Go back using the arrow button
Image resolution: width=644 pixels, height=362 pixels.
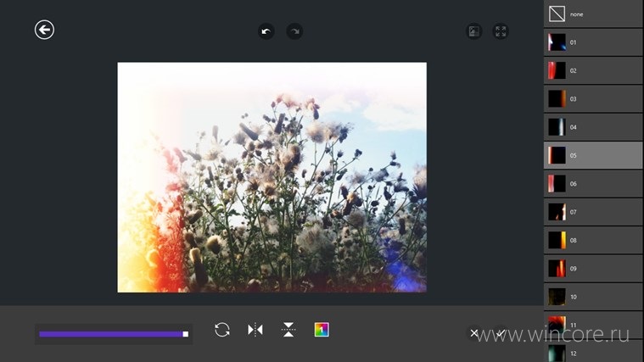tap(44, 30)
